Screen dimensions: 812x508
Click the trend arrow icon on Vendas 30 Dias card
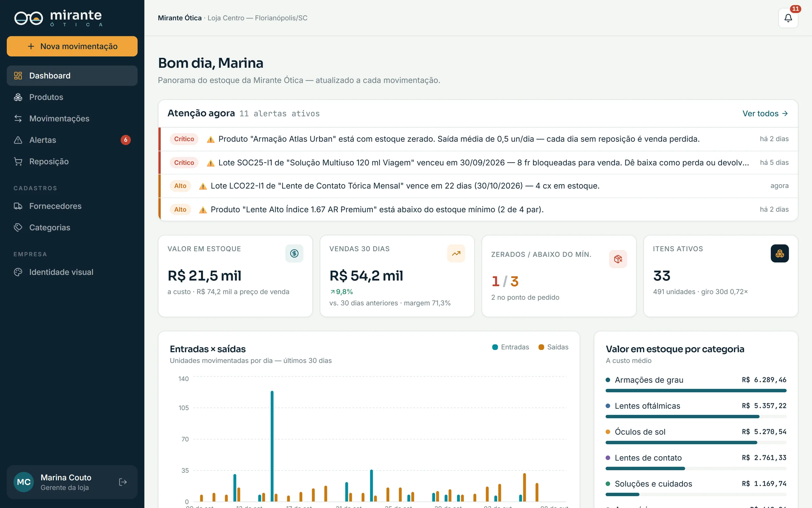(456, 253)
